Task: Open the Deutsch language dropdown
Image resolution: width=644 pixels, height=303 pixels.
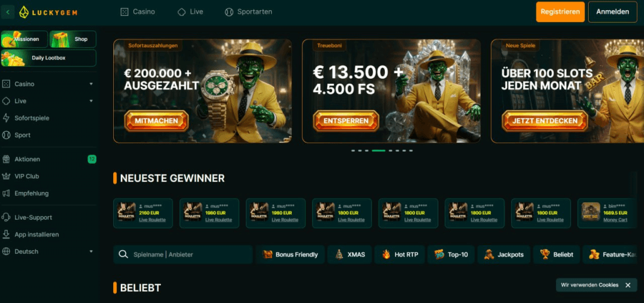Action: pyautogui.click(x=48, y=251)
